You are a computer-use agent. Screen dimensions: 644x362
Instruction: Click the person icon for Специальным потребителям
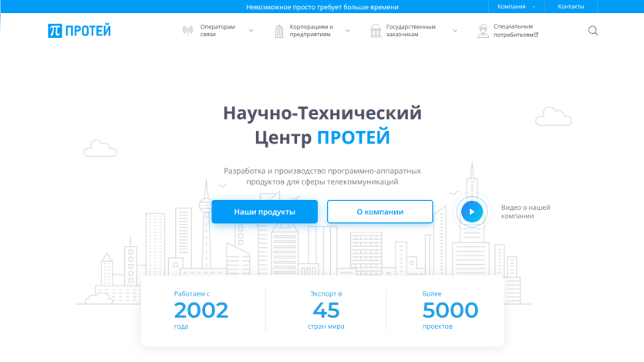tap(483, 31)
